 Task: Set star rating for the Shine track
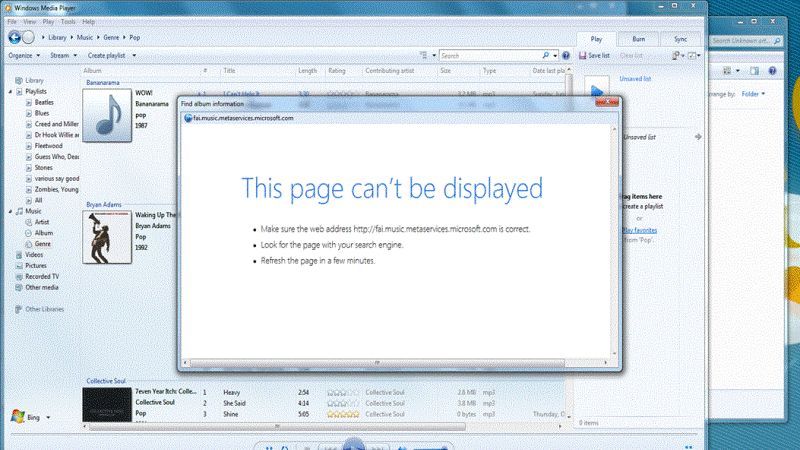(x=343, y=414)
